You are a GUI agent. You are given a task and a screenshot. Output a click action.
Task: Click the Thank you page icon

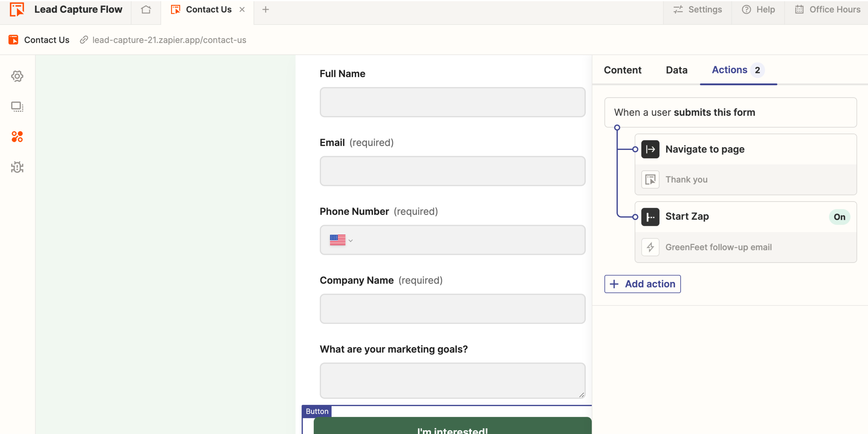650,180
